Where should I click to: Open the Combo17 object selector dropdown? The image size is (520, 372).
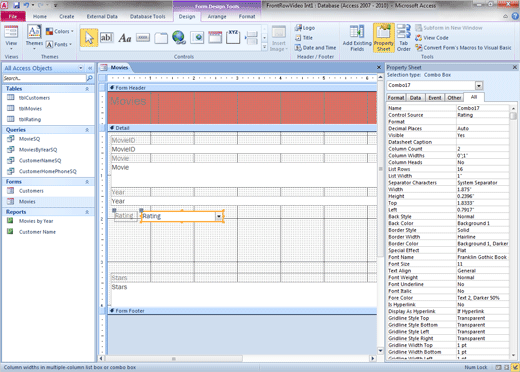[479, 86]
